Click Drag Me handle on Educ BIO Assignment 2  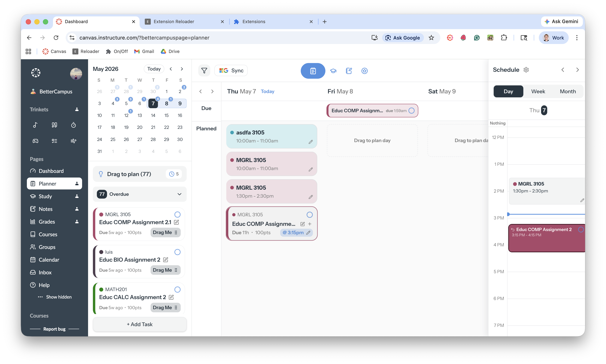[x=165, y=270]
